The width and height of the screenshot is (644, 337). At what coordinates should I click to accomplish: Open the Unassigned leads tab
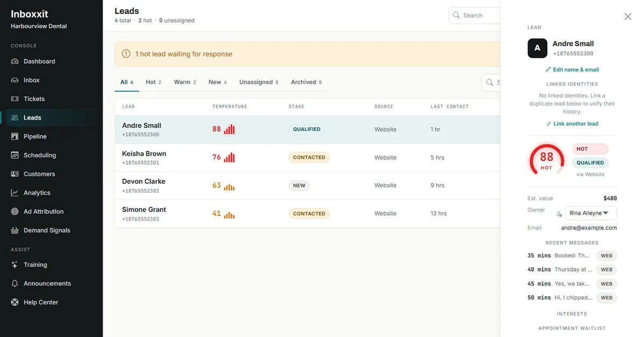[x=259, y=82]
